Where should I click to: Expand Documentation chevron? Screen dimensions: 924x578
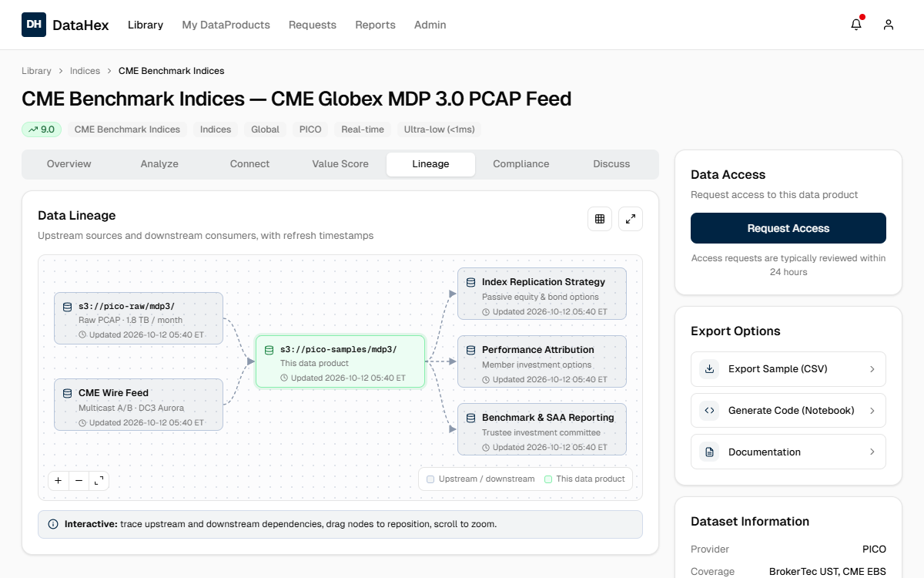872,452
